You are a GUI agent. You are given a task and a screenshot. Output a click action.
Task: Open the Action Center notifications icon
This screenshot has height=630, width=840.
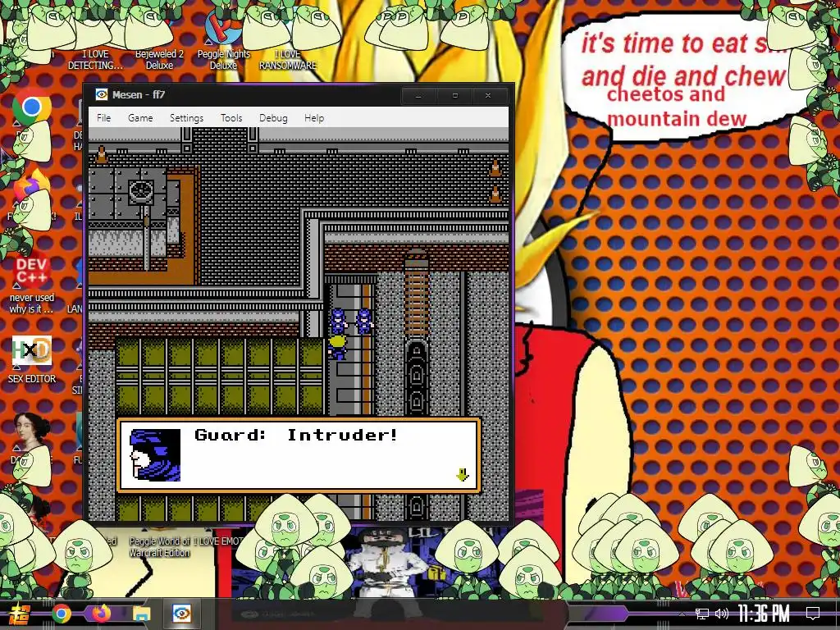tap(813, 614)
